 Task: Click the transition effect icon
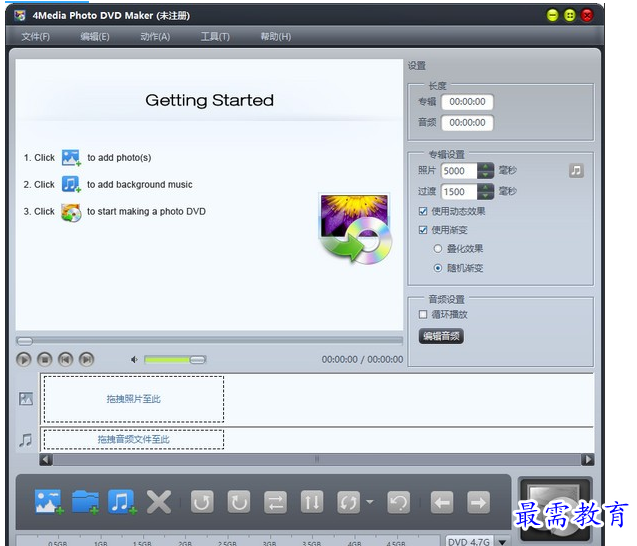pyautogui.click(x=349, y=503)
